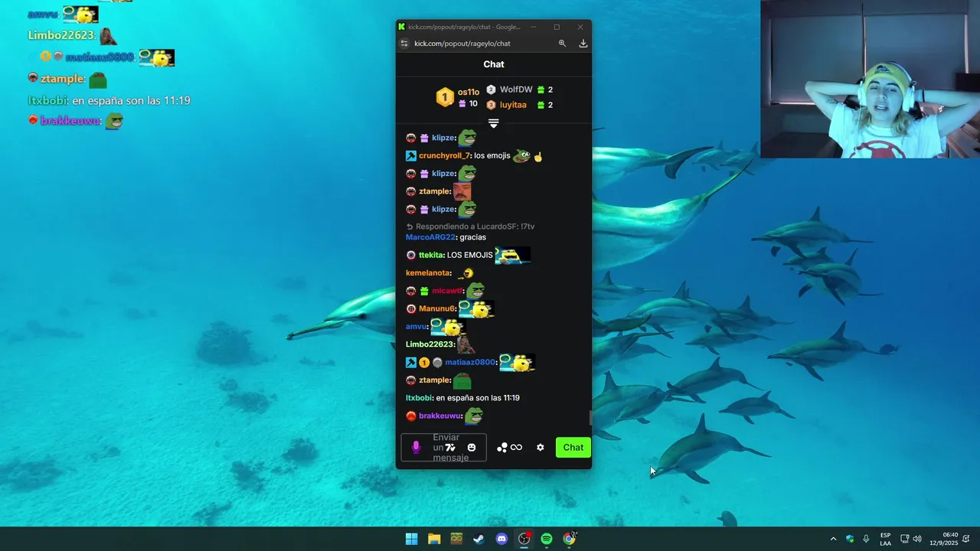Image resolution: width=980 pixels, height=551 pixels.
Task: Click the 'los emojis' text from crunchyroll_7
Action: (x=492, y=156)
